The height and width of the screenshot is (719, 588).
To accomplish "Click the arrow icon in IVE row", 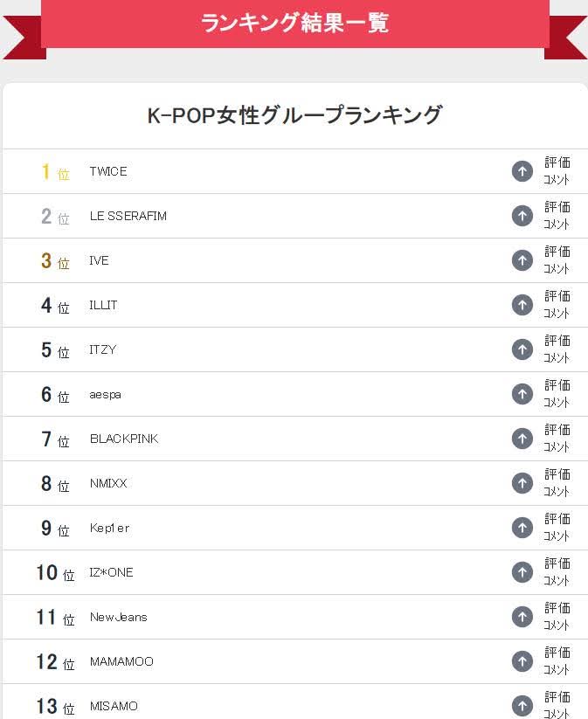I will click(522, 260).
